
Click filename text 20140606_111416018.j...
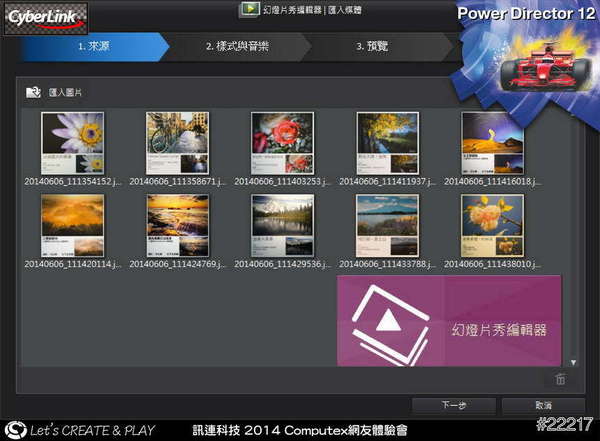[492, 181]
